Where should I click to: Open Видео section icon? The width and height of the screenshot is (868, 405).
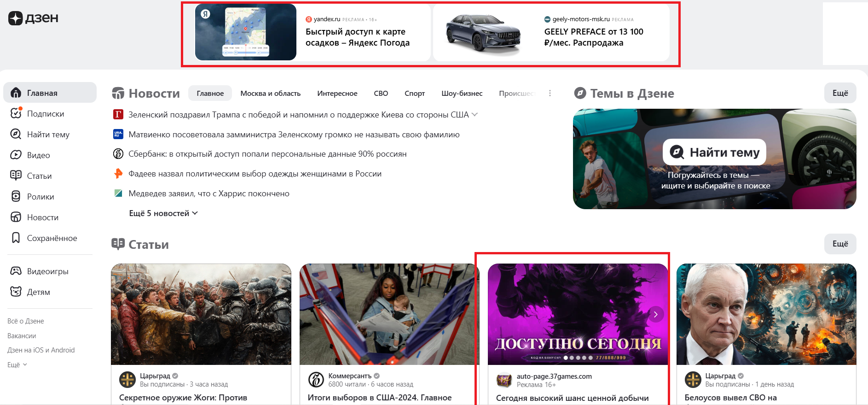16,155
